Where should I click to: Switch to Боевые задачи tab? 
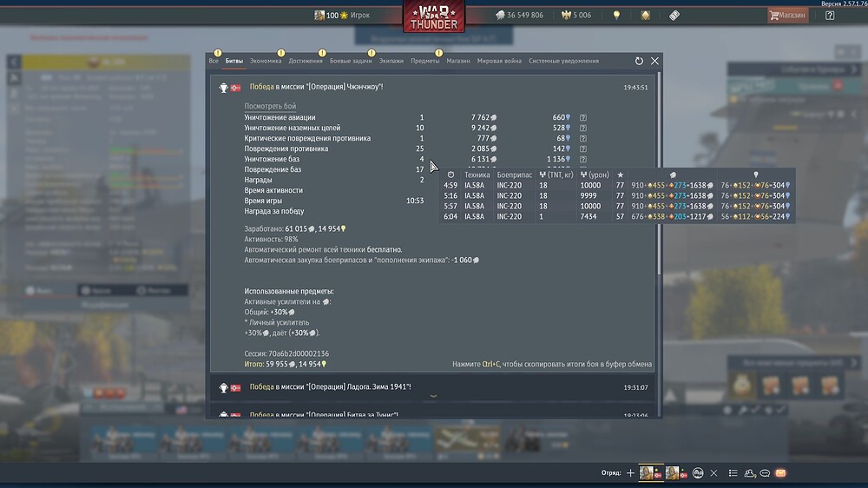pos(351,61)
